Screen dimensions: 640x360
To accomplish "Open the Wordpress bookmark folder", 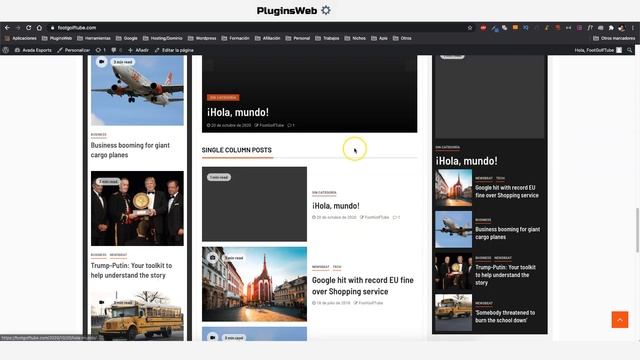I will pos(202,38).
